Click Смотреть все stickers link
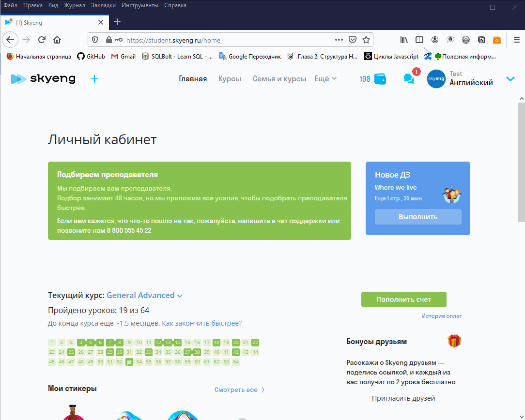The height and width of the screenshot is (420, 525). [x=239, y=390]
